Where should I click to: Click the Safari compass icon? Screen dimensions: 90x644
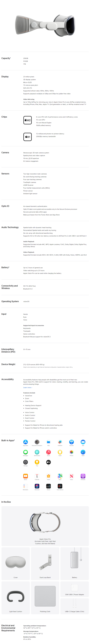pos(83,452)
